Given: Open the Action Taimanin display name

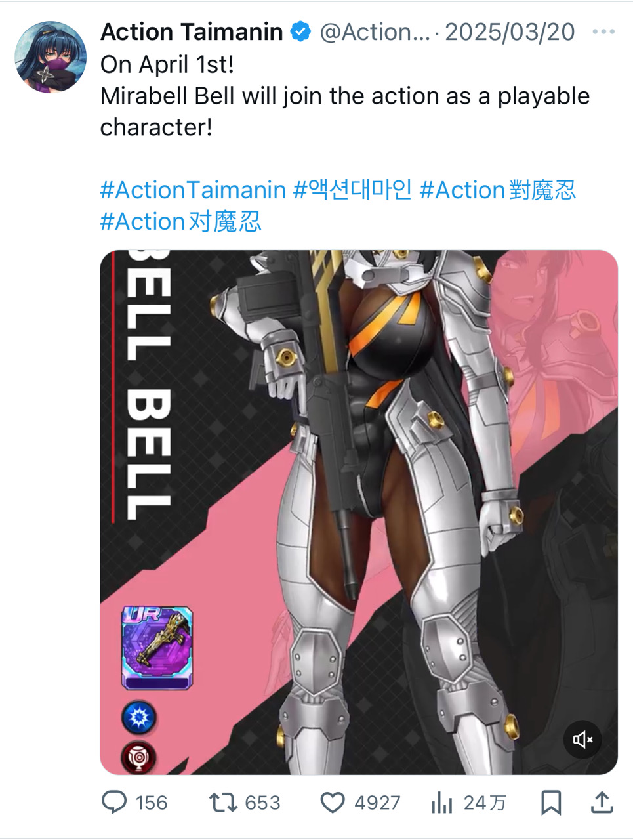Looking at the screenshot, I should pos(192,31).
